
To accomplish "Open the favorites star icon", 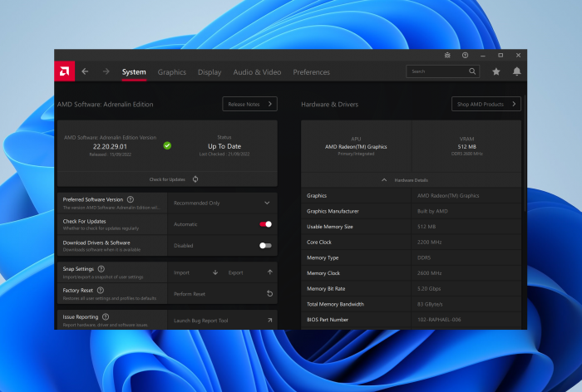I will [496, 72].
